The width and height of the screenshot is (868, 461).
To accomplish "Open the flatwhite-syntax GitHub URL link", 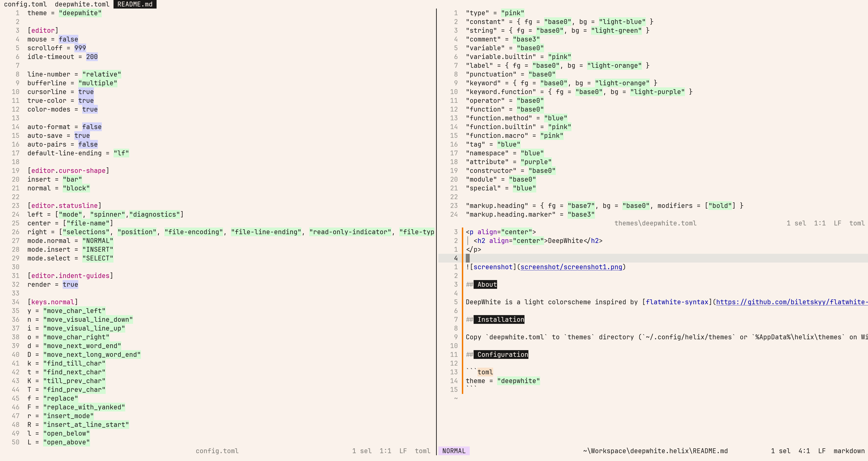I will [792, 302].
